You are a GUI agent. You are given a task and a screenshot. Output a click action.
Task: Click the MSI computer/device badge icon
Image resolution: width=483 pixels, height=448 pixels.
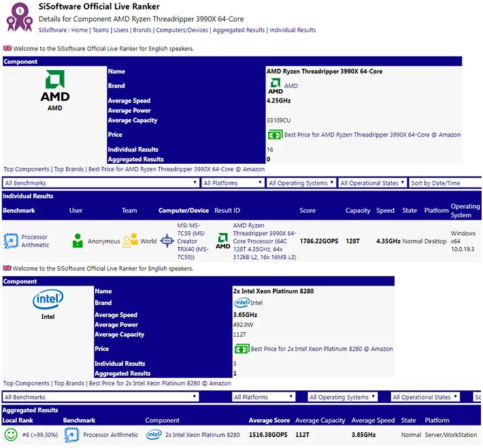(x=167, y=241)
